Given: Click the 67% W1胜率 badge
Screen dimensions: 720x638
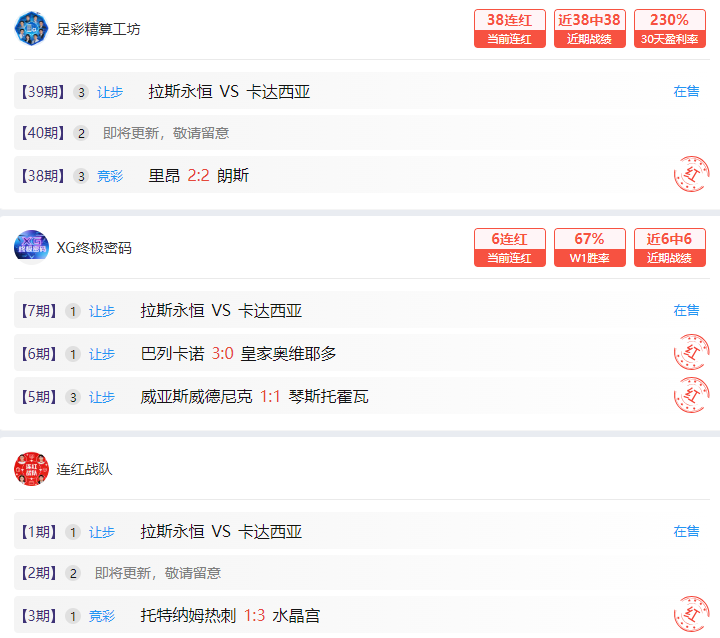Looking at the screenshot, I should tap(590, 248).
